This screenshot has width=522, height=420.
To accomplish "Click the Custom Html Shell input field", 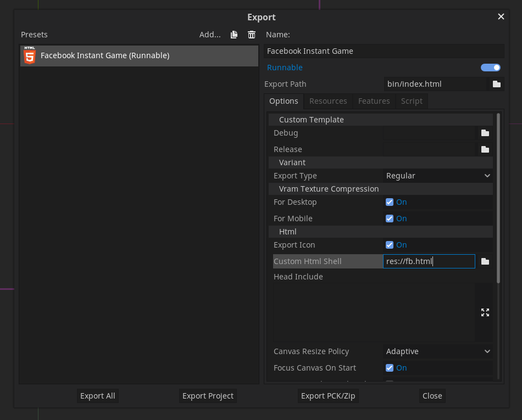I will point(429,261).
